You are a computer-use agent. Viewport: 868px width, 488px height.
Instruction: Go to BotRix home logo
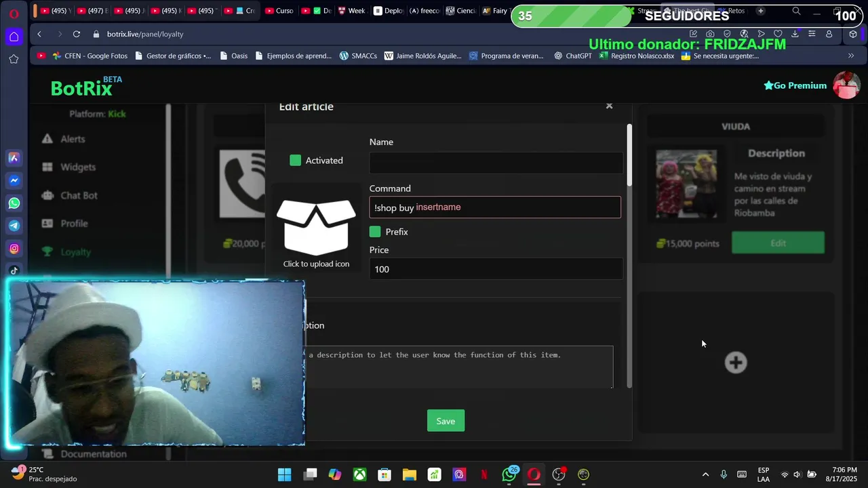pos(86,87)
